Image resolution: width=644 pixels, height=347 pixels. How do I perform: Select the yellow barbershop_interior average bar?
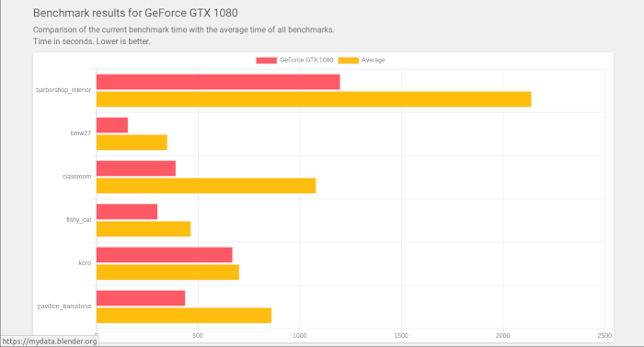tap(314, 99)
